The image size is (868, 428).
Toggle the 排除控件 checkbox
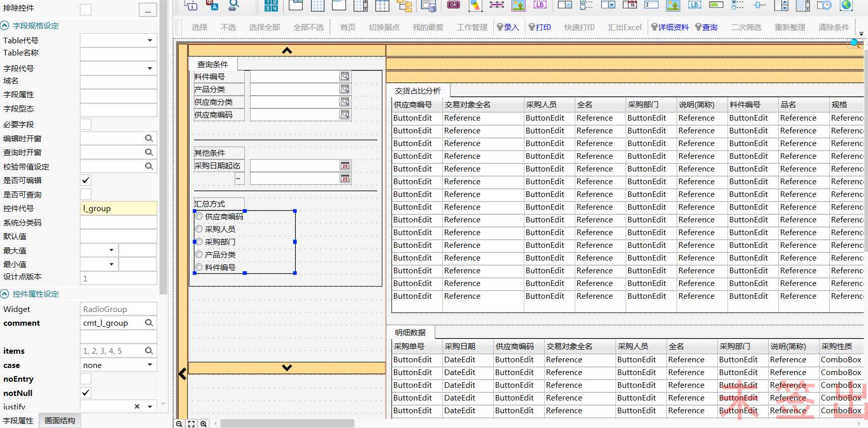86,9
